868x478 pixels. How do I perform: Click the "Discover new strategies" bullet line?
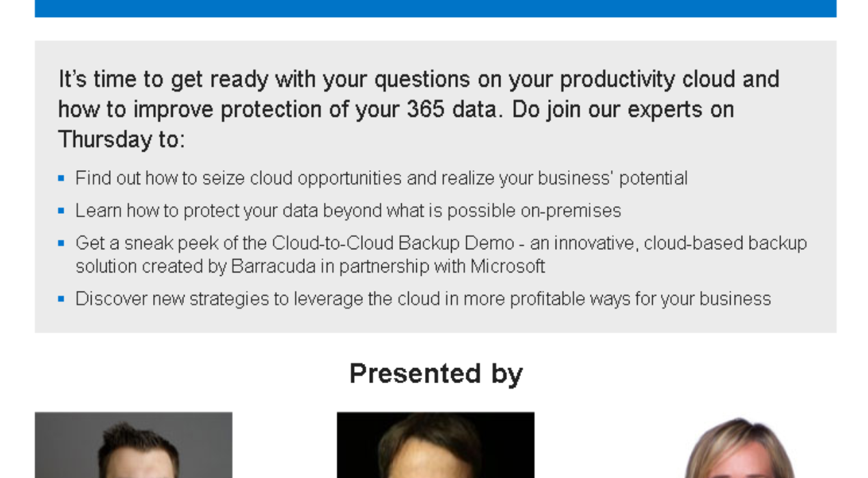tap(422, 299)
